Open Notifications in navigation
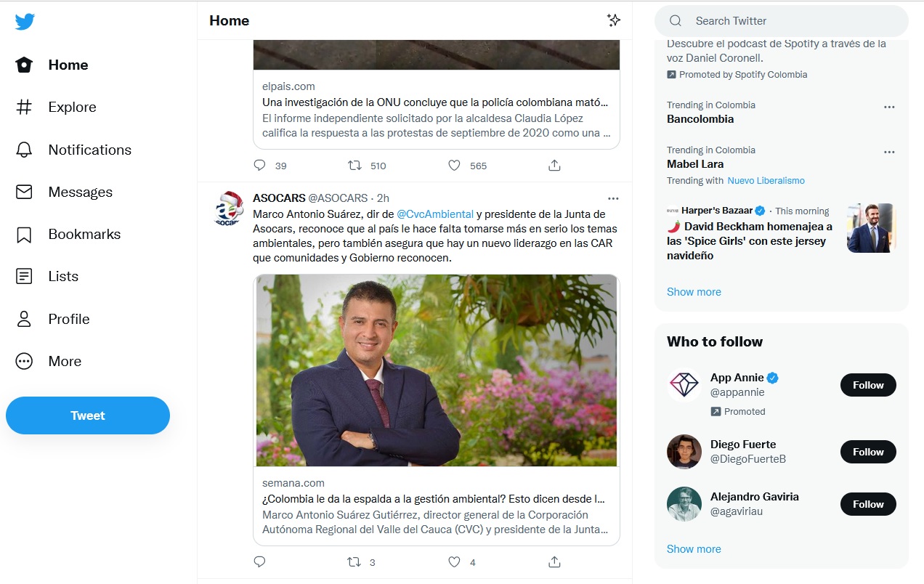 pyautogui.click(x=90, y=150)
